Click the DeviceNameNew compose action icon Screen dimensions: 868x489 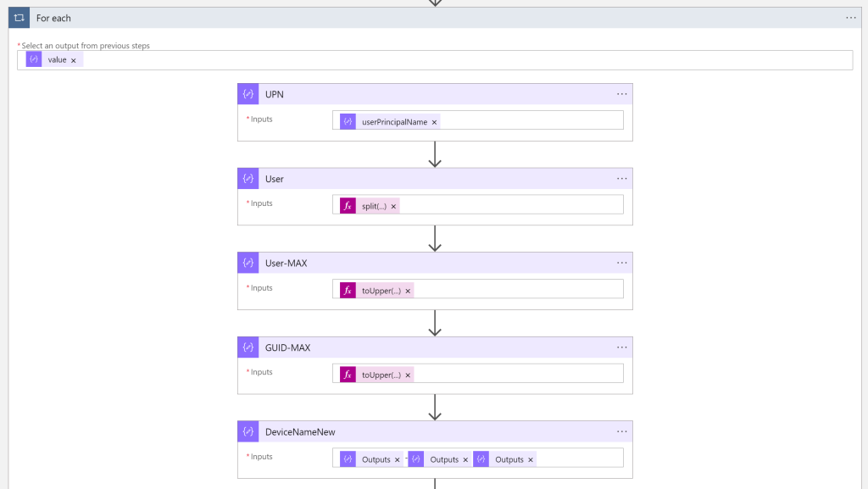[248, 431]
